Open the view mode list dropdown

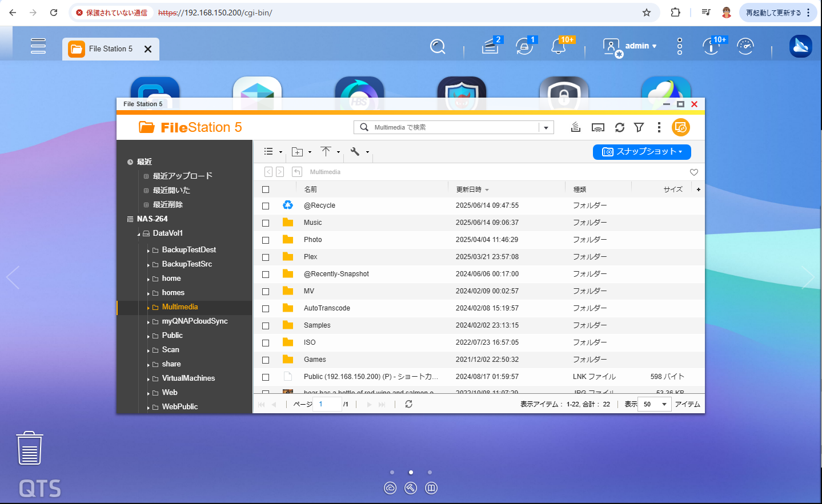point(273,152)
